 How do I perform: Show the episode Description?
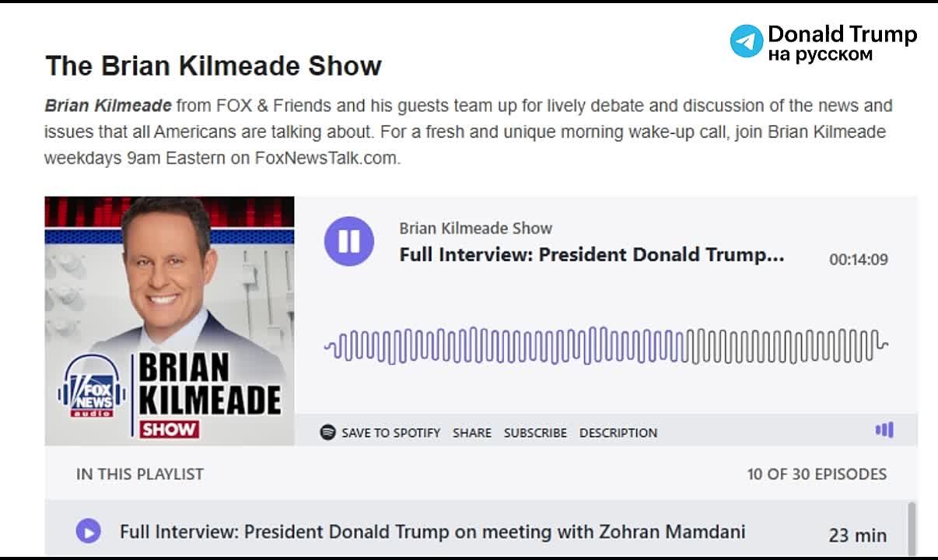tap(618, 432)
